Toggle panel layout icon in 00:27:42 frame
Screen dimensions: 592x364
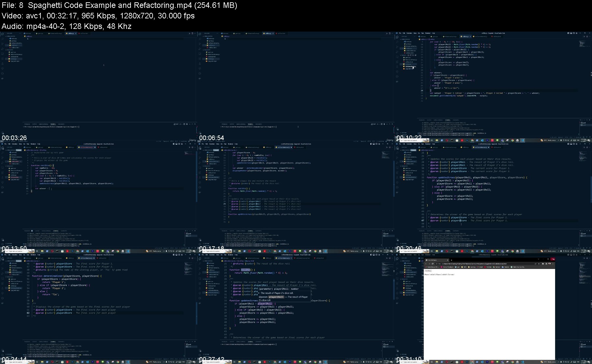coord(374,255)
